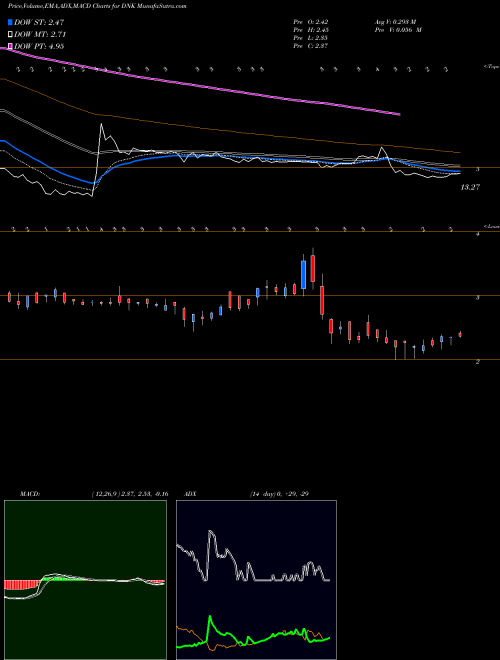Click the 'Avg V: 0.293 M' value
The height and width of the screenshot is (660, 500).
point(395,22)
